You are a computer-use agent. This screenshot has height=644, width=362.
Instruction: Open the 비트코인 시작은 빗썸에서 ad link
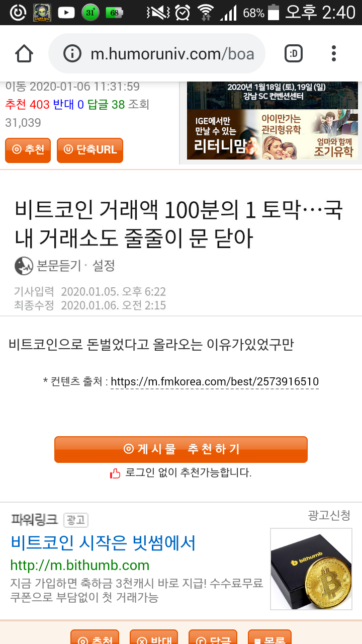click(103, 543)
